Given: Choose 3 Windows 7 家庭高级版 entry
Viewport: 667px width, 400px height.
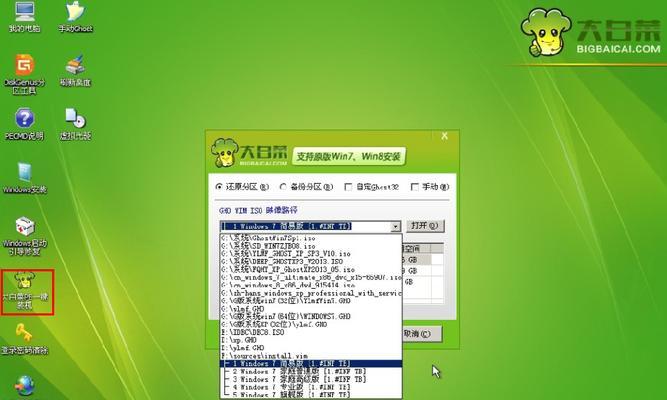Looking at the screenshot, I should [x=311, y=379].
